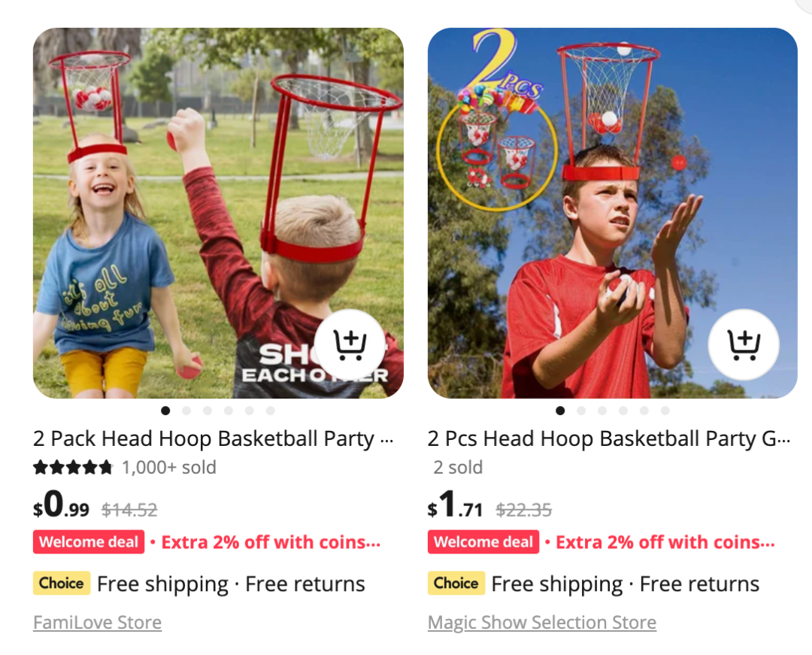812x655 pixels.
Task: Click the Choice badge under the $0.99 item
Action: [62, 583]
